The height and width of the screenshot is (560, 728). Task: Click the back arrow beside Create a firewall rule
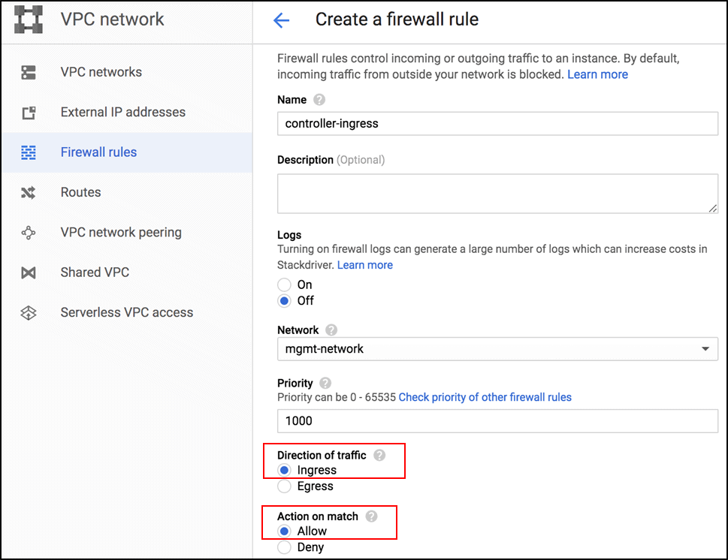[281, 20]
